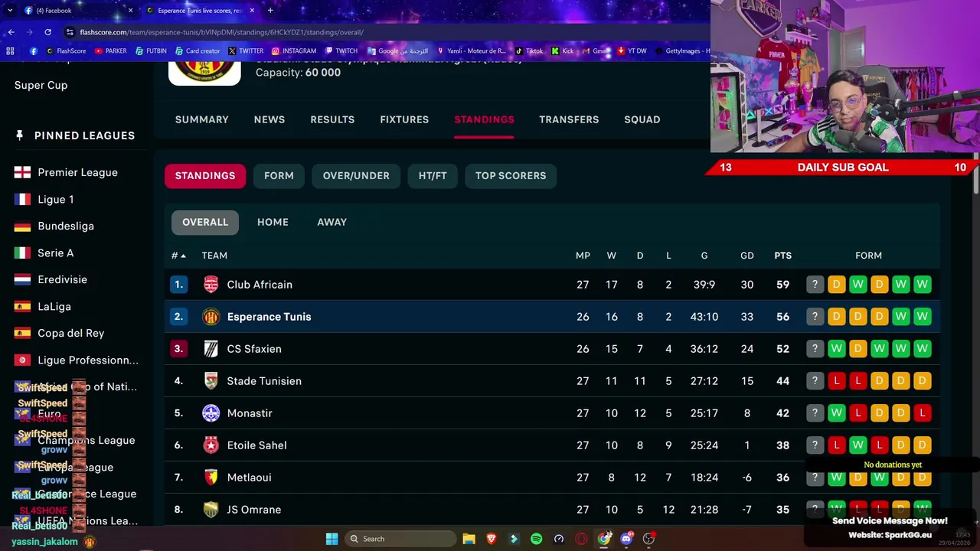Open the tab search dropdown arrow

tap(10, 11)
